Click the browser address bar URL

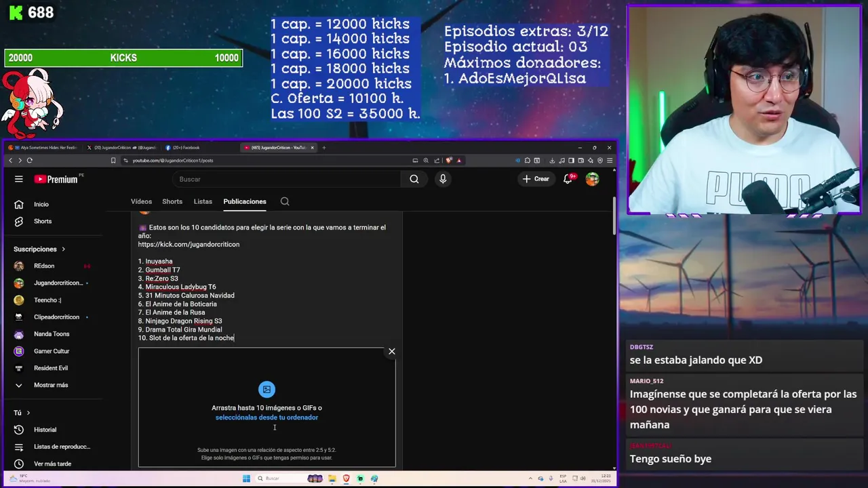(x=173, y=161)
